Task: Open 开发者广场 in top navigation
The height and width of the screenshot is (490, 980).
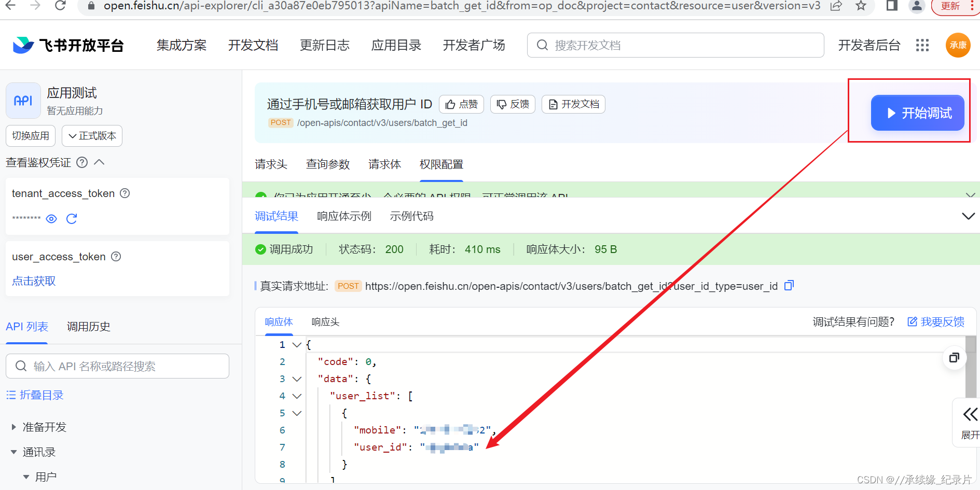Action: [474, 45]
